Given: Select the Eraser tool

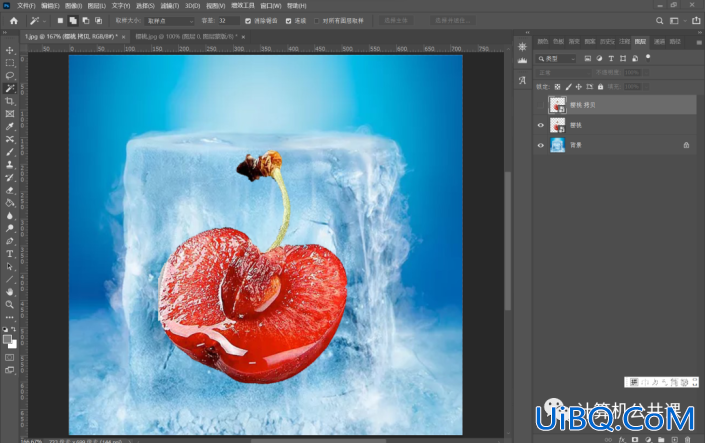Looking at the screenshot, I should pyautogui.click(x=9, y=190).
